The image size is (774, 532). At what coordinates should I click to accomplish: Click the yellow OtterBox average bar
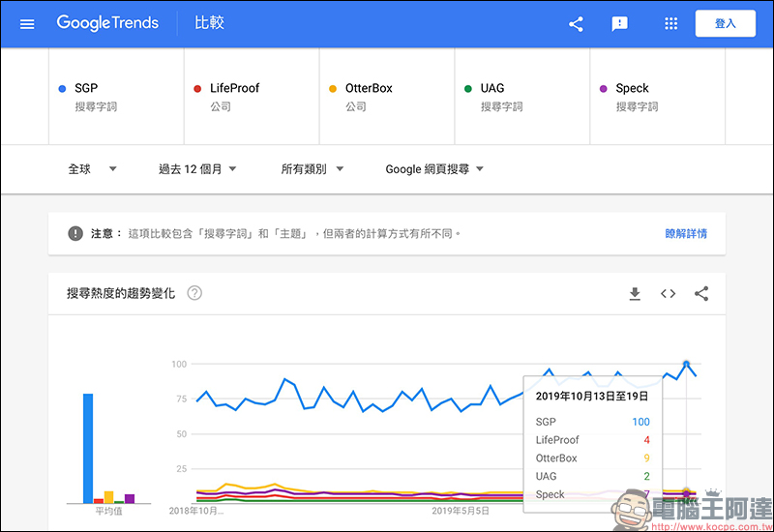click(x=108, y=497)
